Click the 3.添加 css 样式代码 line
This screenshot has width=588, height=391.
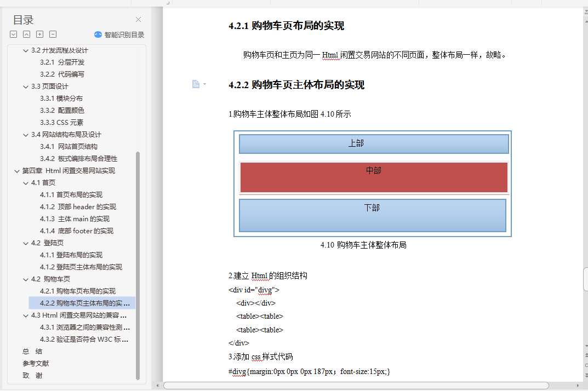[261, 357]
